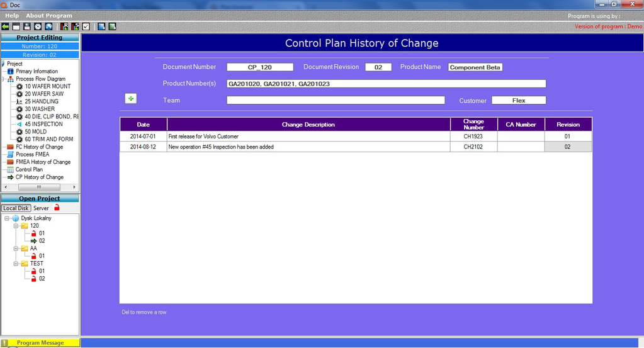Screen dimensions: 644x348
Task: Open settings via the gear toolbar icon
Action: [38, 26]
